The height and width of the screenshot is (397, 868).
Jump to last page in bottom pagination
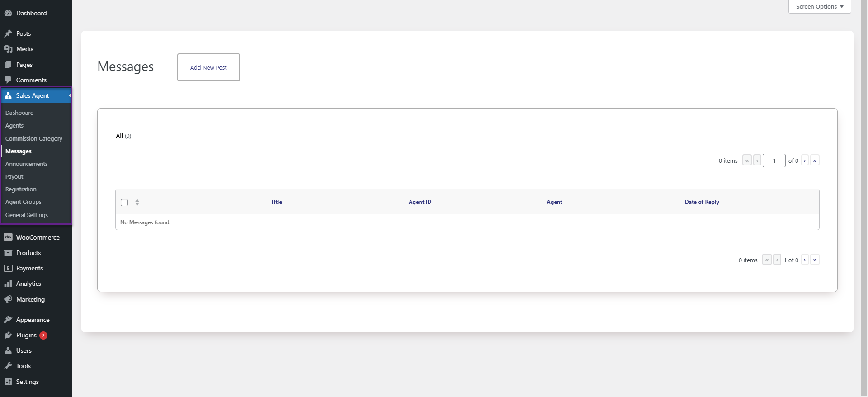[x=815, y=260]
